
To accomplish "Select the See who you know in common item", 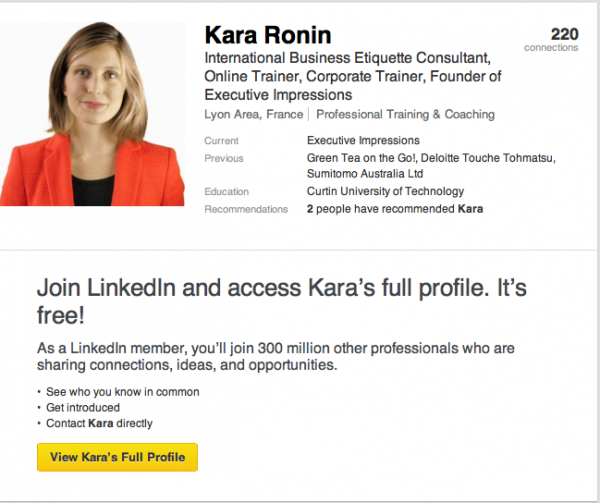I will (x=123, y=392).
